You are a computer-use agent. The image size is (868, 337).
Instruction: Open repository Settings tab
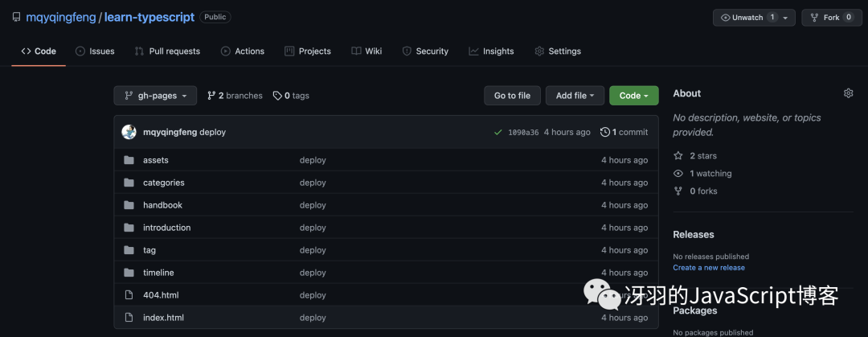pos(558,51)
